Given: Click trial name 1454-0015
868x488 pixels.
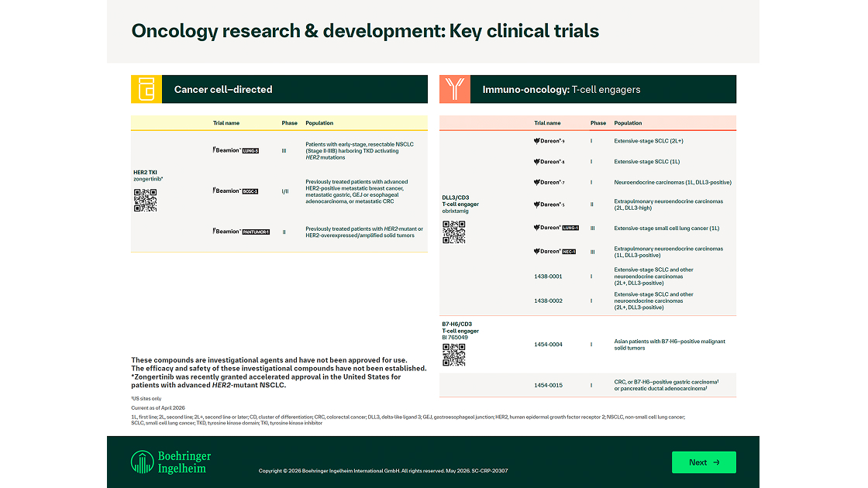Looking at the screenshot, I should tap(548, 385).
